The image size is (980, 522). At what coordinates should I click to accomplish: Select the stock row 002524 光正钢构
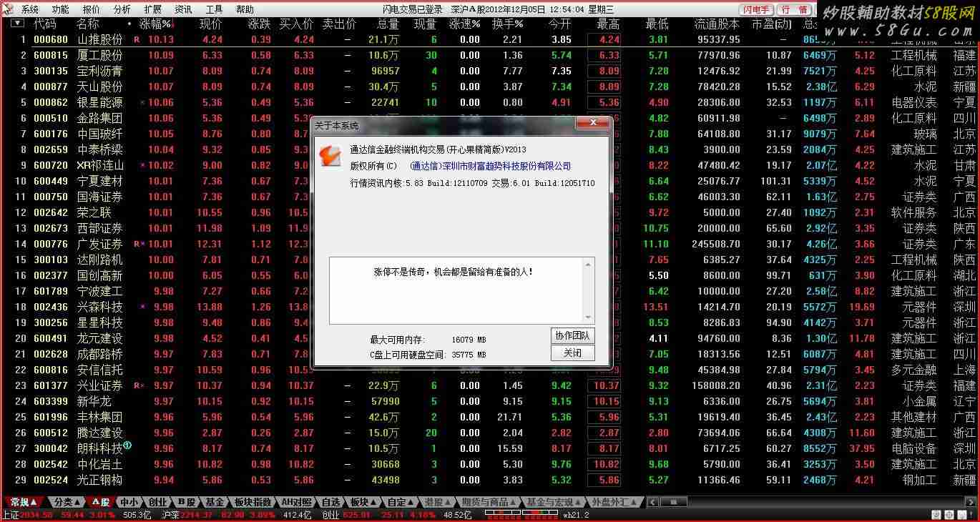pos(490,480)
